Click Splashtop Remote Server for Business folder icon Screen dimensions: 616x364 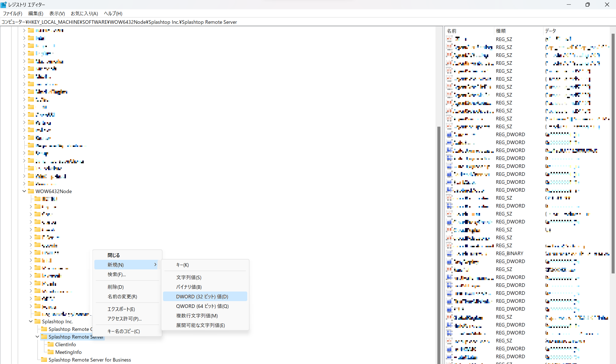coord(44,359)
